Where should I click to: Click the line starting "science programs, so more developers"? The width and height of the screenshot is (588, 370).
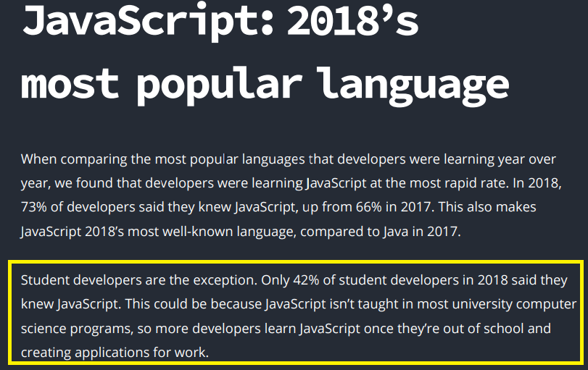tap(286, 329)
